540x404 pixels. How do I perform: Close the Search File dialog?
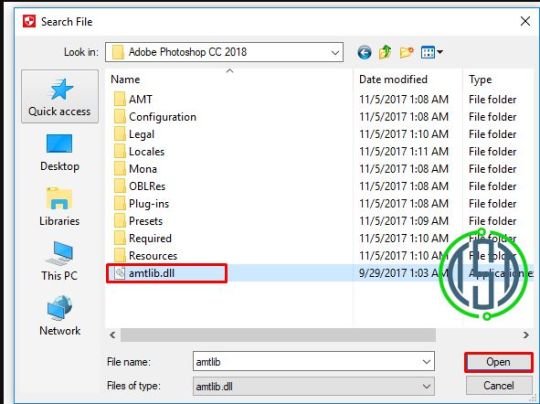[525, 21]
